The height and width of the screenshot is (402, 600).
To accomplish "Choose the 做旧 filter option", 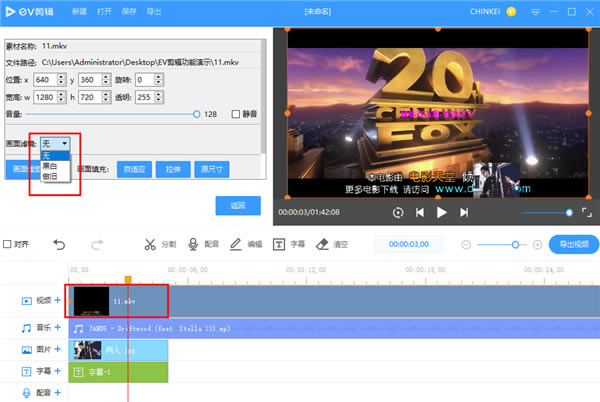I will point(50,176).
